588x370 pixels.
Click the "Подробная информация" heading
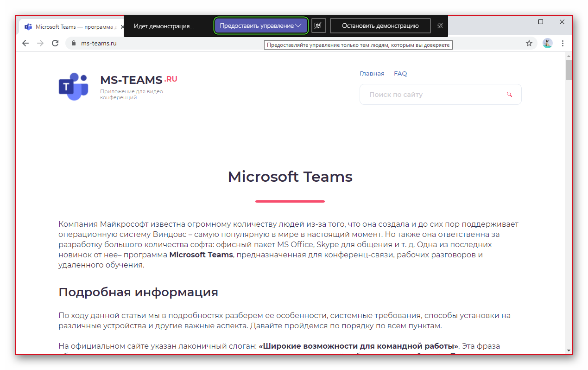(x=138, y=293)
